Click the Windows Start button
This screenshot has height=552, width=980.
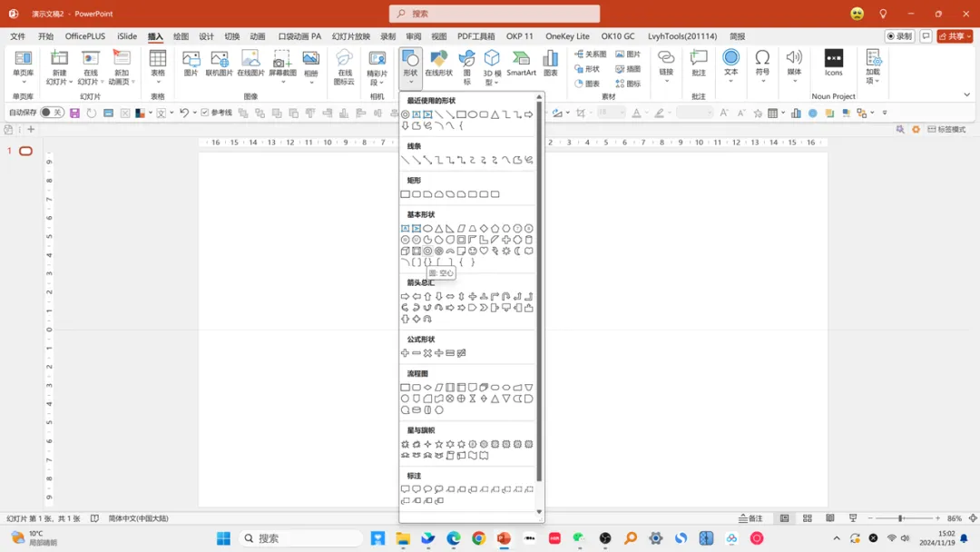[x=224, y=538]
